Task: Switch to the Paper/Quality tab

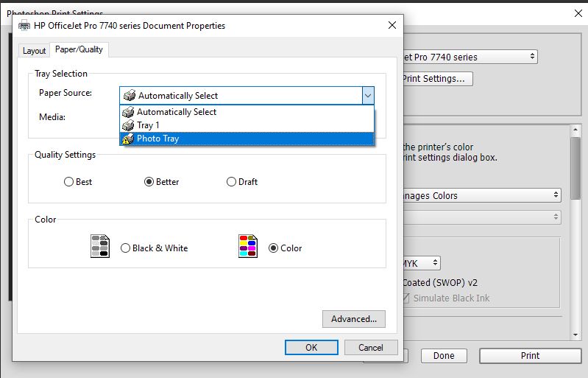Action: click(x=79, y=49)
